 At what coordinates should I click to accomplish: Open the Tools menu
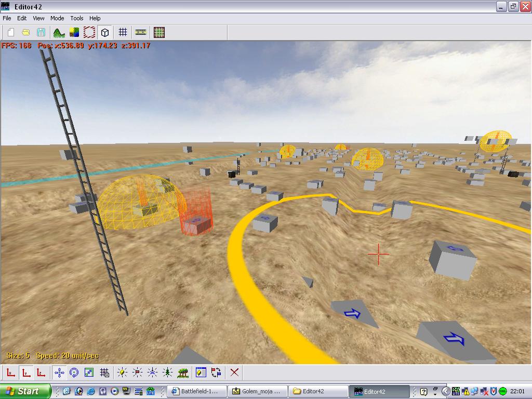(77, 18)
